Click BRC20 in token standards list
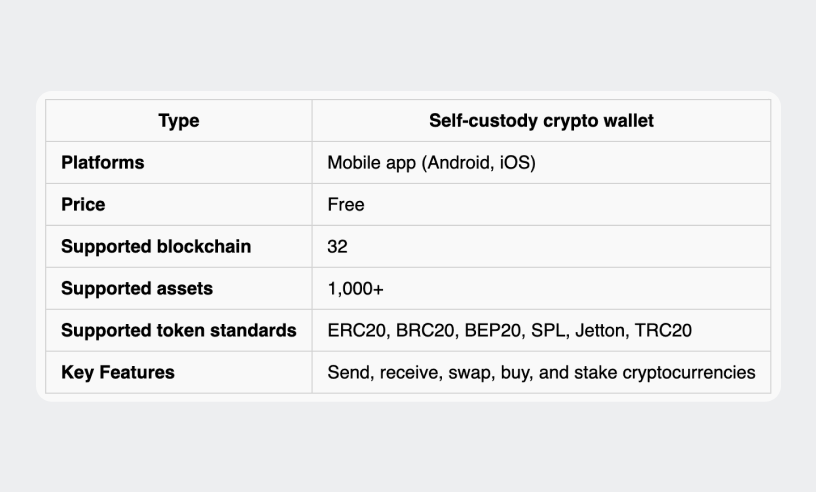Screen dimensions: 816x492 tap(425, 331)
